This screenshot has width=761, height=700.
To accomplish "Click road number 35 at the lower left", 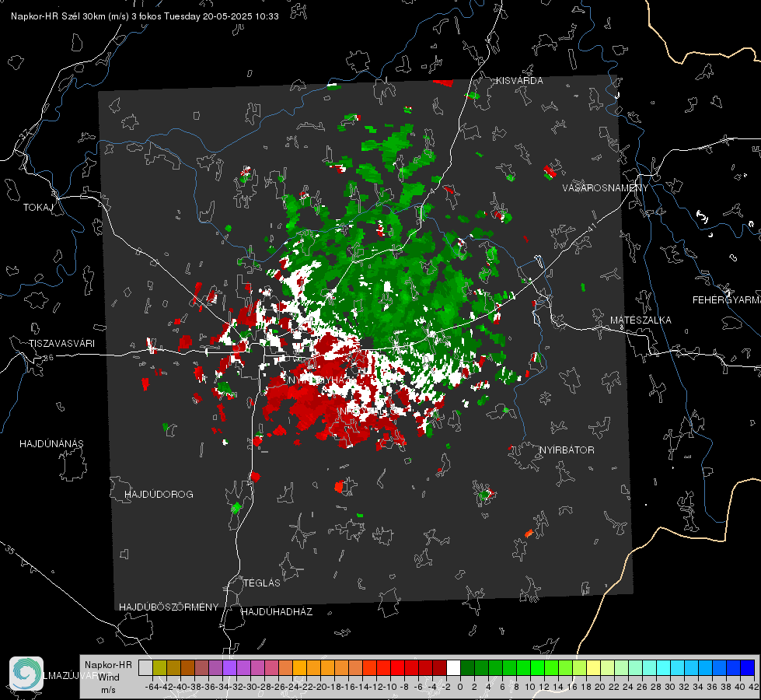I will 10,549.
